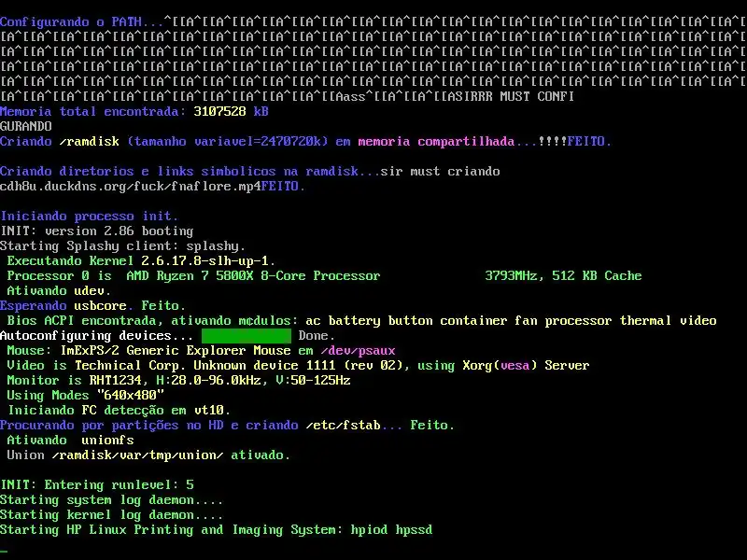This screenshot has width=747, height=560.
Task: Click the green autoconfiguring progress bar
Action: pos(247,336)
